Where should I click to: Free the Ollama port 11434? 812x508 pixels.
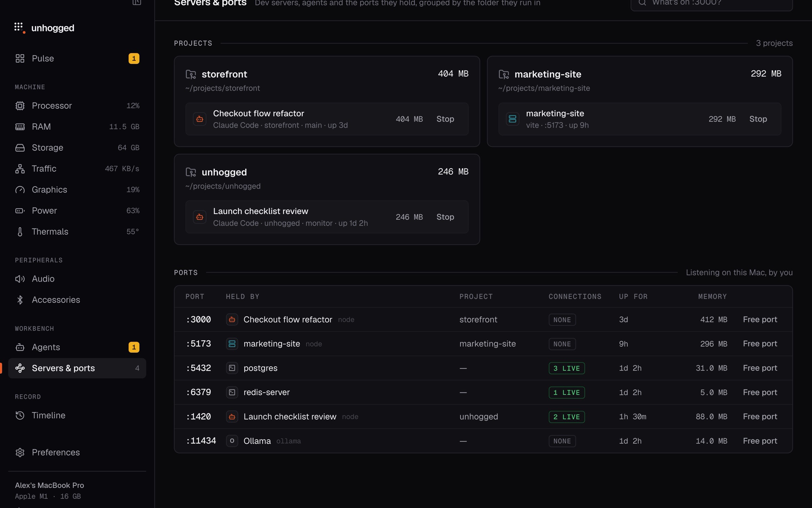pos(760,441)
